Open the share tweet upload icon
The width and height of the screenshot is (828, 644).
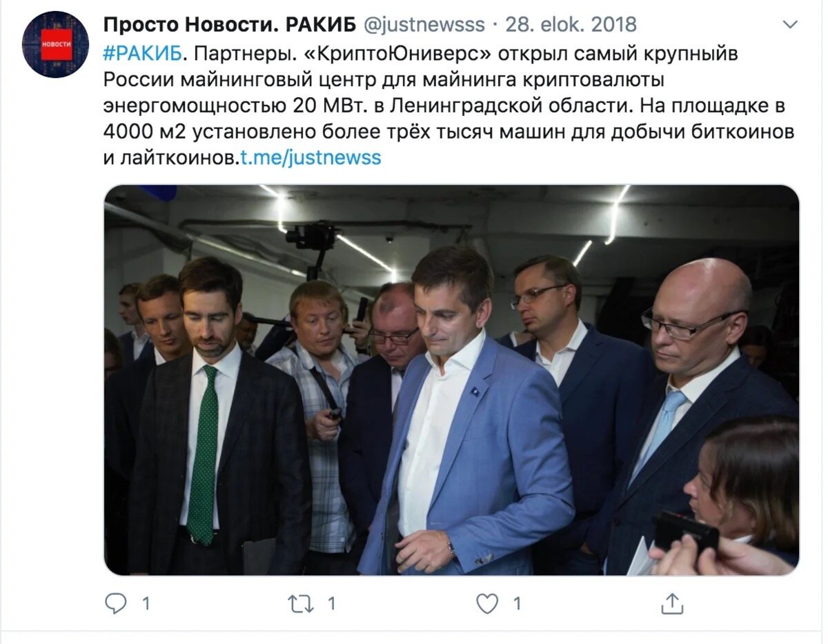(x=671, y=603)
